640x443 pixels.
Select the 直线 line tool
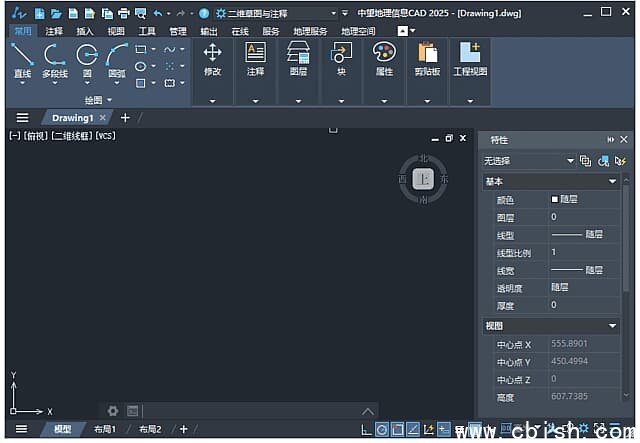[x=22, y=60]
